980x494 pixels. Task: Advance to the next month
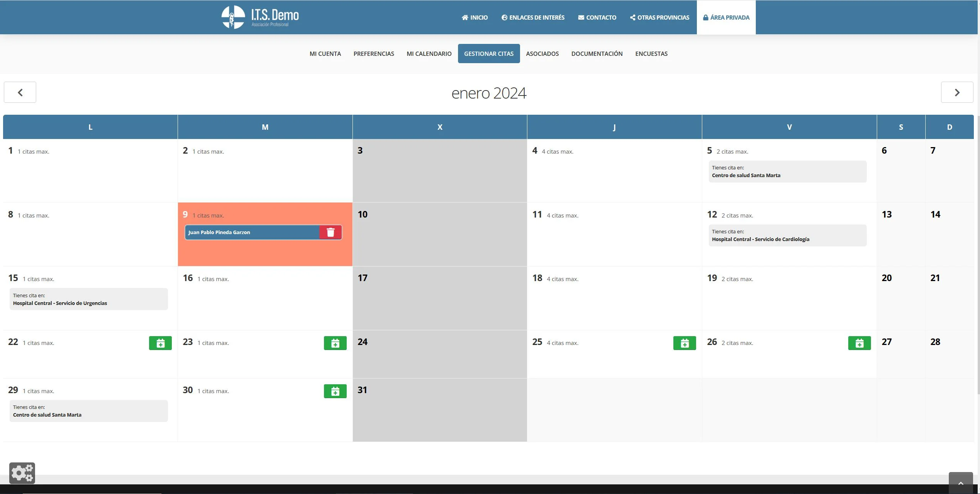pos(957,92)
